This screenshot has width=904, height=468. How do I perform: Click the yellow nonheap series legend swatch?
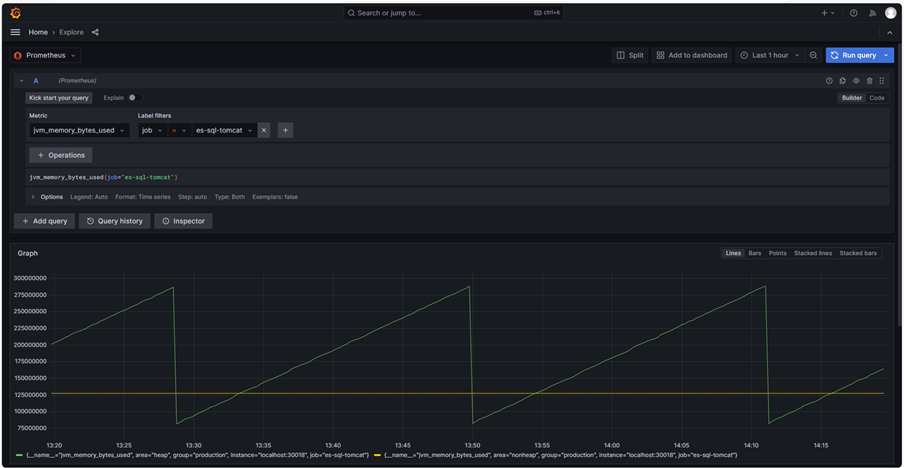point(378,455)
